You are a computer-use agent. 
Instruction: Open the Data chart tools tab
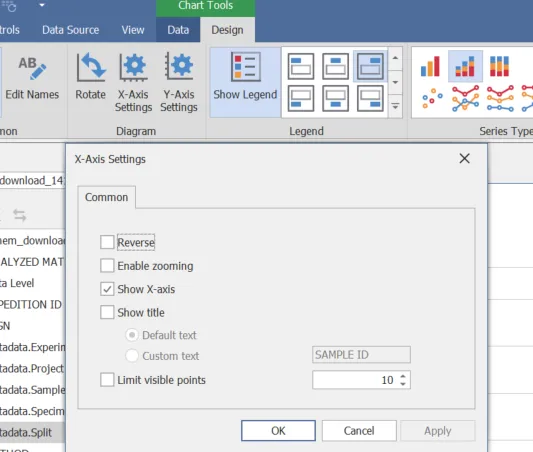point(178,30)
